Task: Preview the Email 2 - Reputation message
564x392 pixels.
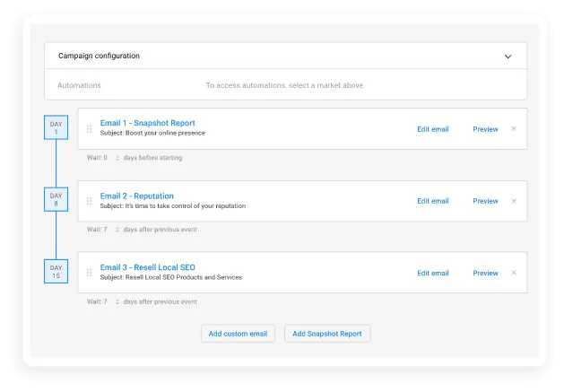Action: pyautogui.click(x=485, y=201)
